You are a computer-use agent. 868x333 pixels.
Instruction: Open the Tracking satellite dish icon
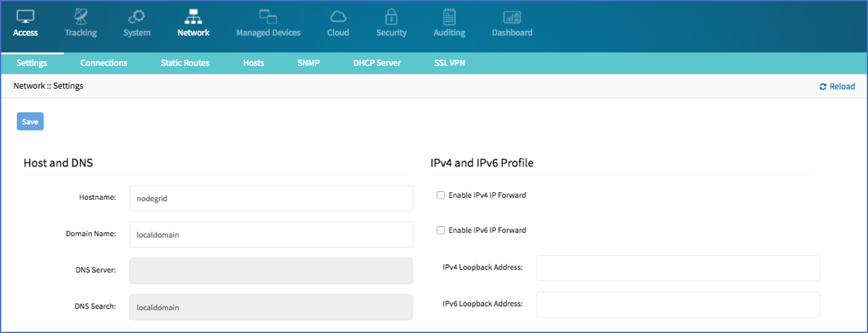coord(81,16)
